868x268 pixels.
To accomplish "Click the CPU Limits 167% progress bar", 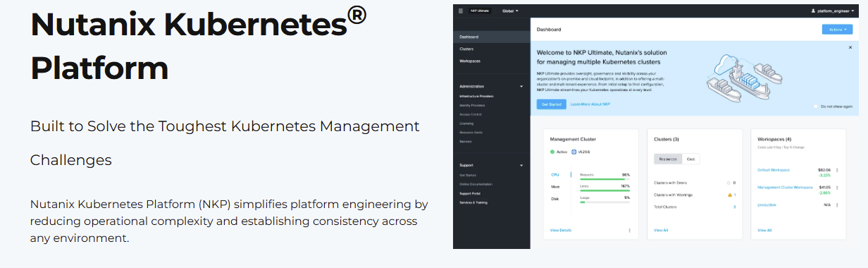I will tap(604, 190).
